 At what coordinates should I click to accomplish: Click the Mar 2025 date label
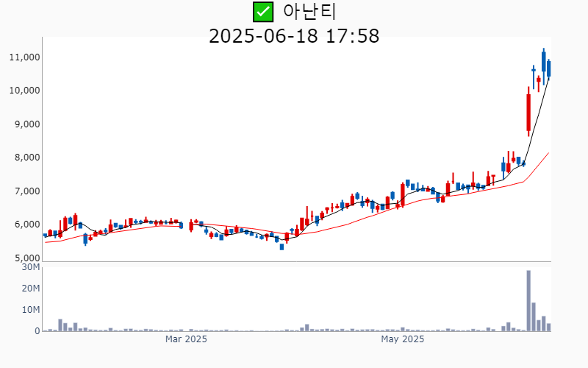[186, 339]
